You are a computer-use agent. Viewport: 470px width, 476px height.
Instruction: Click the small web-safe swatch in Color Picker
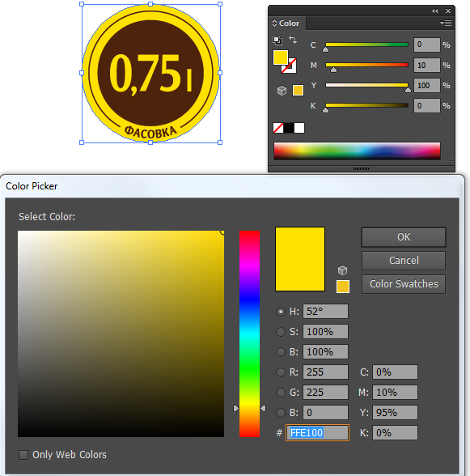(343, 287)
